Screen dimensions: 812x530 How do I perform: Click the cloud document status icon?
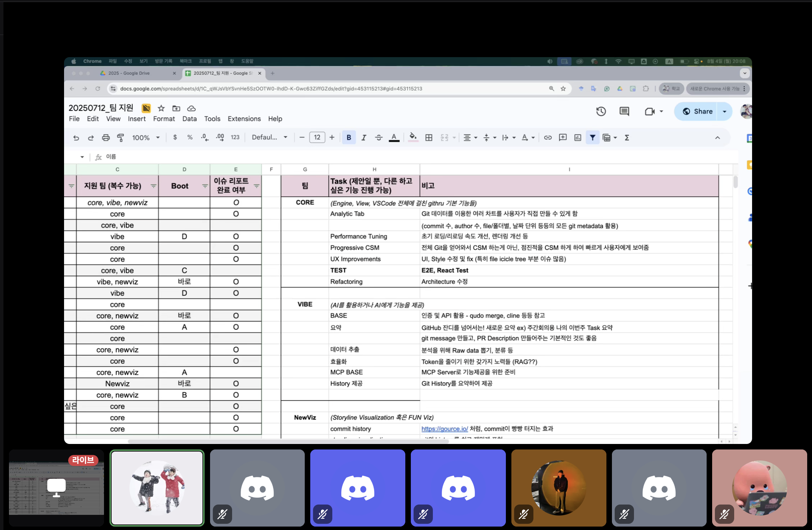[191, 108]
